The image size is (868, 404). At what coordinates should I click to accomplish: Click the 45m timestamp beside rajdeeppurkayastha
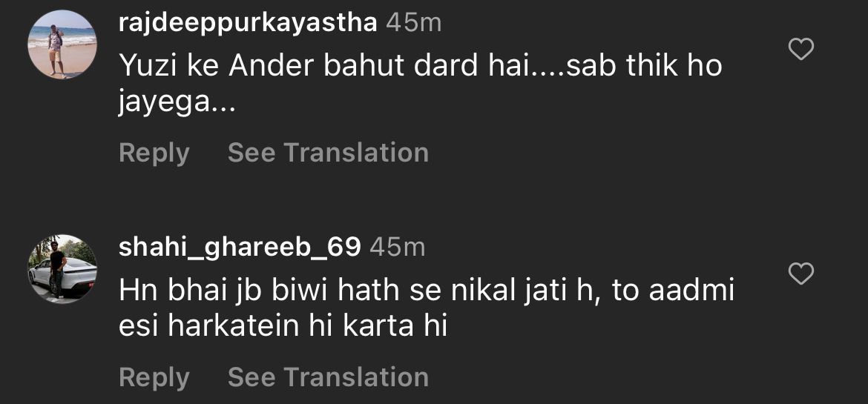pos(413,23)
